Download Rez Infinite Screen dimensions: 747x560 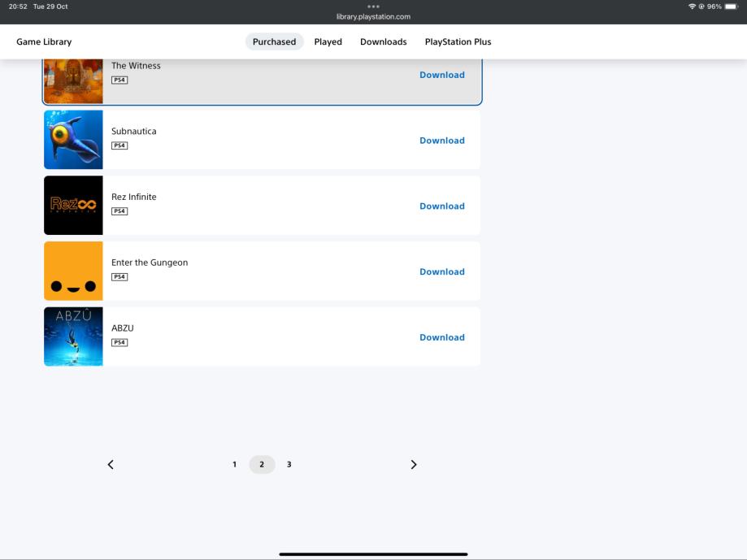click(442, 206)
